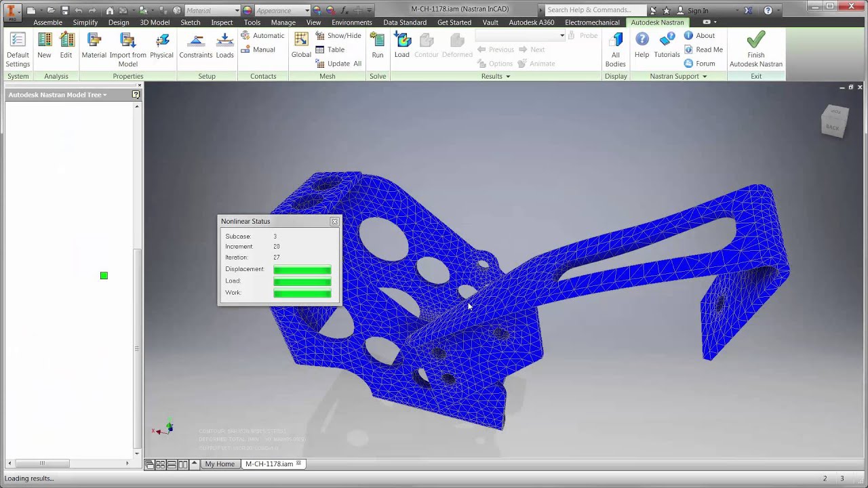This screenshot has height=488, width=868.
Task: Open the Read Me document
Action: [x=703, y=49]
